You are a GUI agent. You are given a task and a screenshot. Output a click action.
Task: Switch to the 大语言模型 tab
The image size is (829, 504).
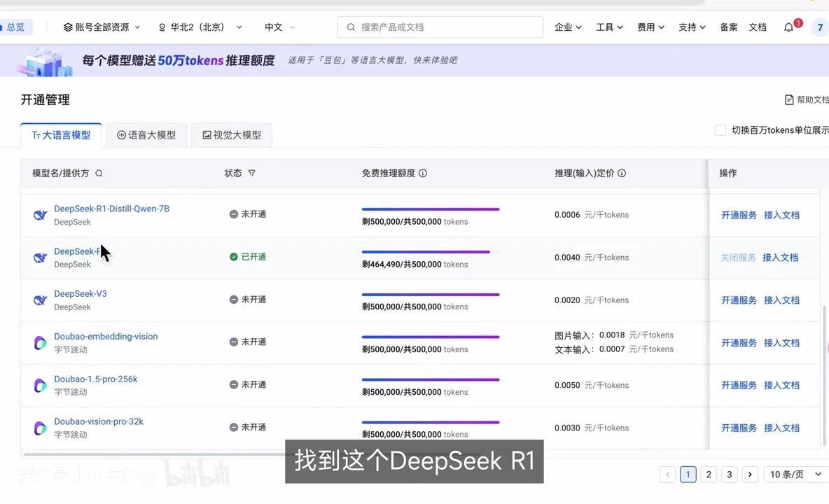pos(62,135)
